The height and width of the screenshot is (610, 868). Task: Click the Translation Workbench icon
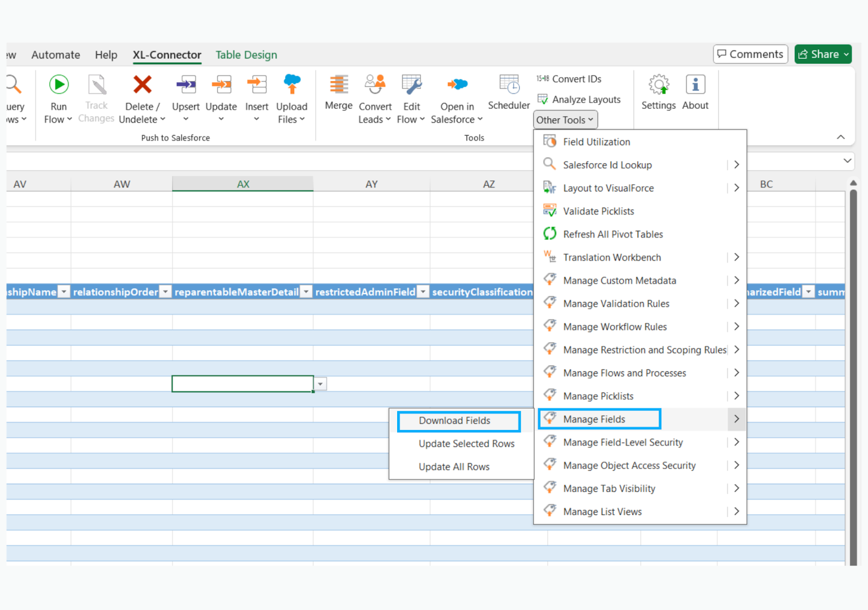pyautogui.click(x=550, y=257)
